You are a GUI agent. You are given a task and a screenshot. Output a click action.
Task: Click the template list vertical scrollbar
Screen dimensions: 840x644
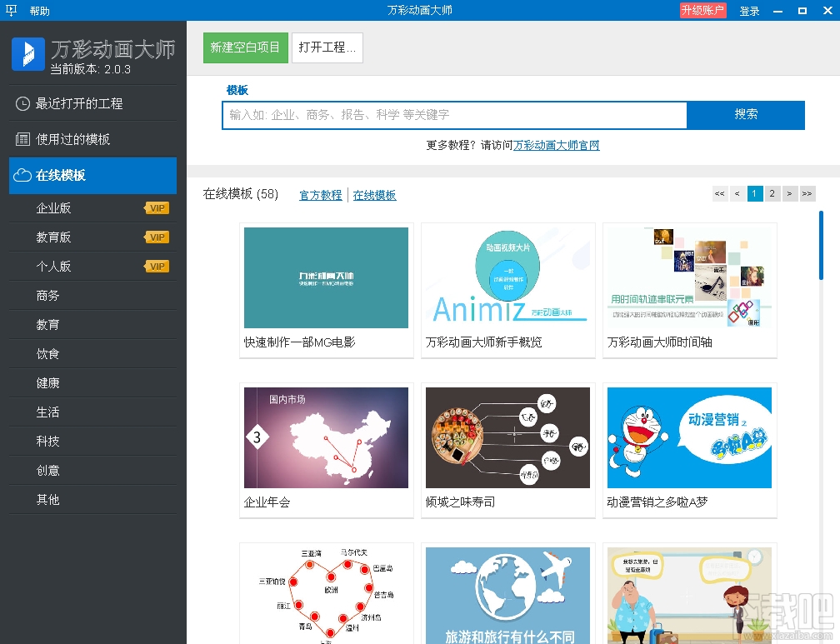pyautogui.click(x=821, y=246)
